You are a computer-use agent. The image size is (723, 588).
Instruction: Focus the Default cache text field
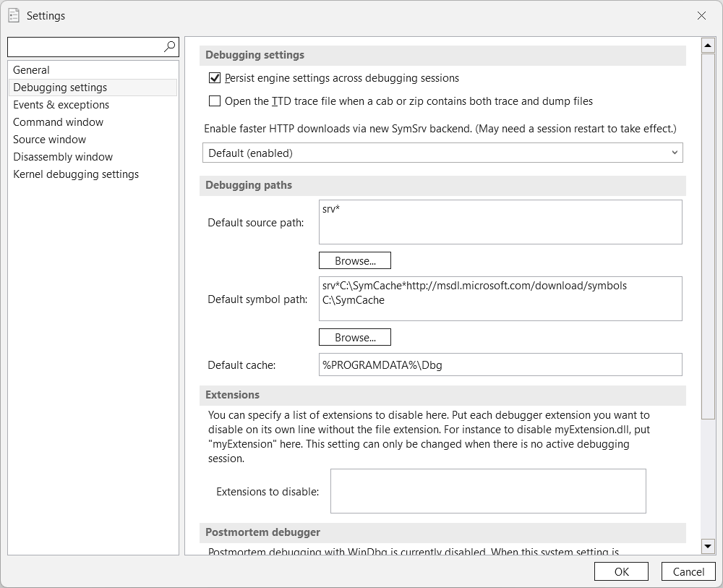pyautogui.click(x=500, y=365)
